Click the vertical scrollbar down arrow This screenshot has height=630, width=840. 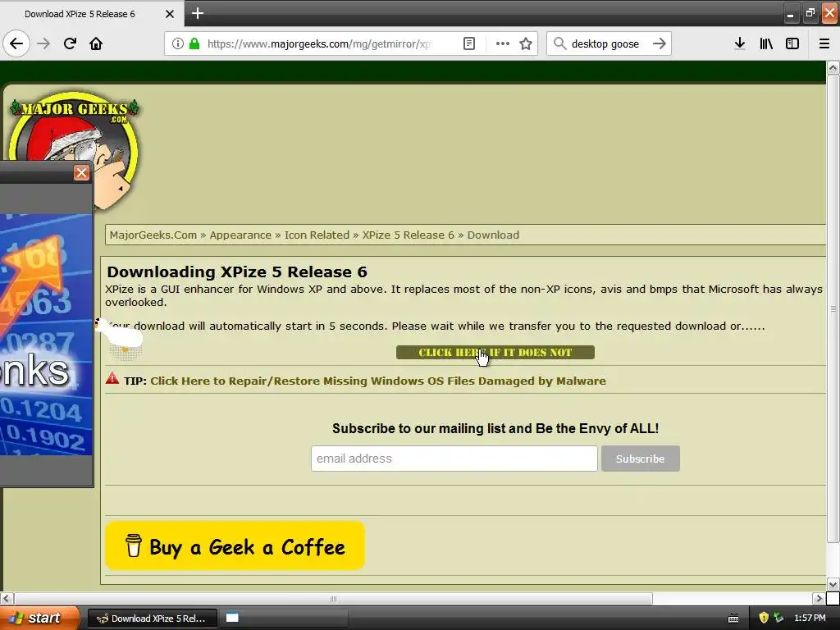[833, 583]
